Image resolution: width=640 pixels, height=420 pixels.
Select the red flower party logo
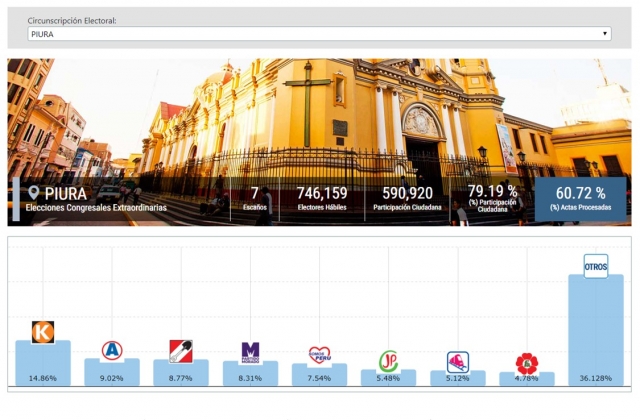526,363
